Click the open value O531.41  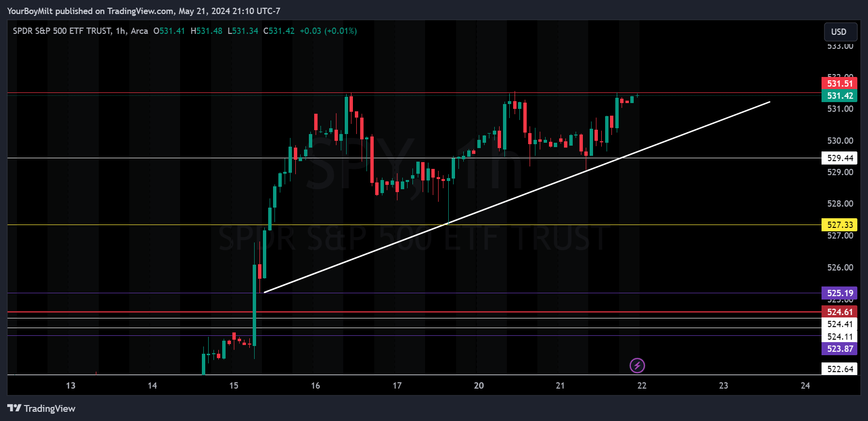click(169, 31)
